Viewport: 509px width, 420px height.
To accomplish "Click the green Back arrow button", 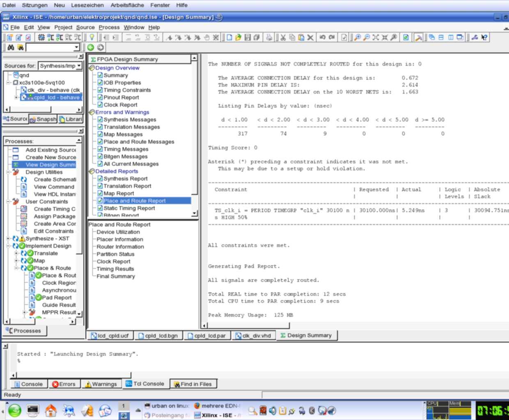I will [91, 47].
